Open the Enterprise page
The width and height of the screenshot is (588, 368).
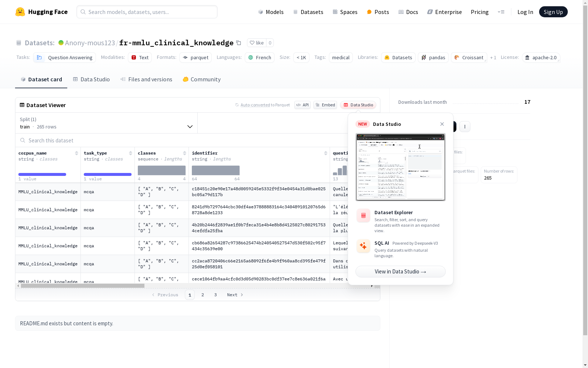click(x=444, y=12)
